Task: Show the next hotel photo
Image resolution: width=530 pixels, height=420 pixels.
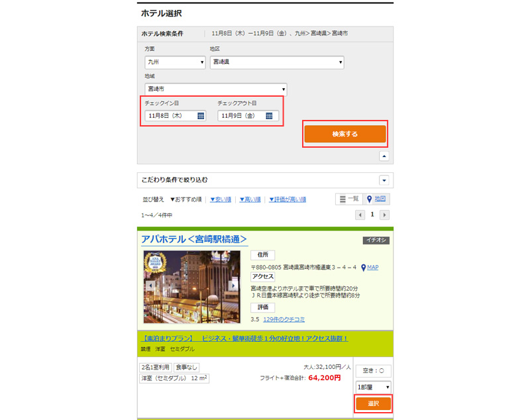Action: coord(233,286)
